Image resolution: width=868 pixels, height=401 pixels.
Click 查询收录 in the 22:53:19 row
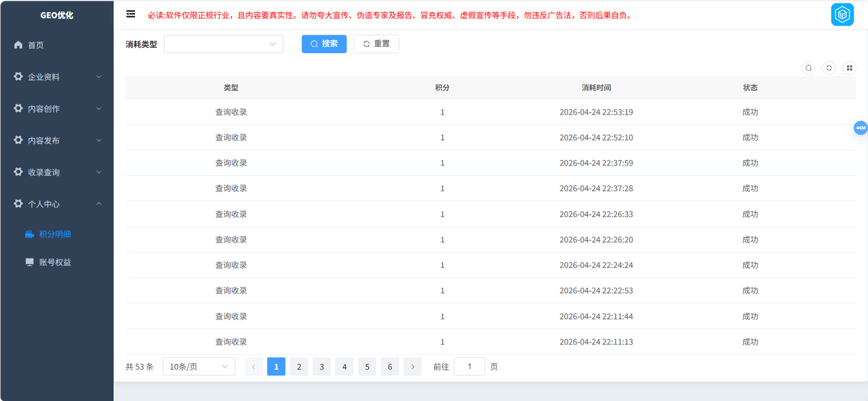click(x=231, y=112)
